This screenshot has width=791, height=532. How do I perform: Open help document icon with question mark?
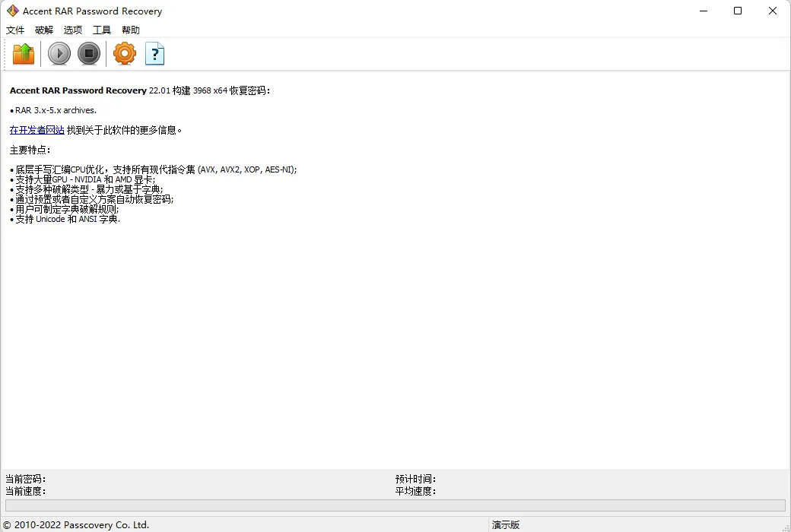pos(155,53)
